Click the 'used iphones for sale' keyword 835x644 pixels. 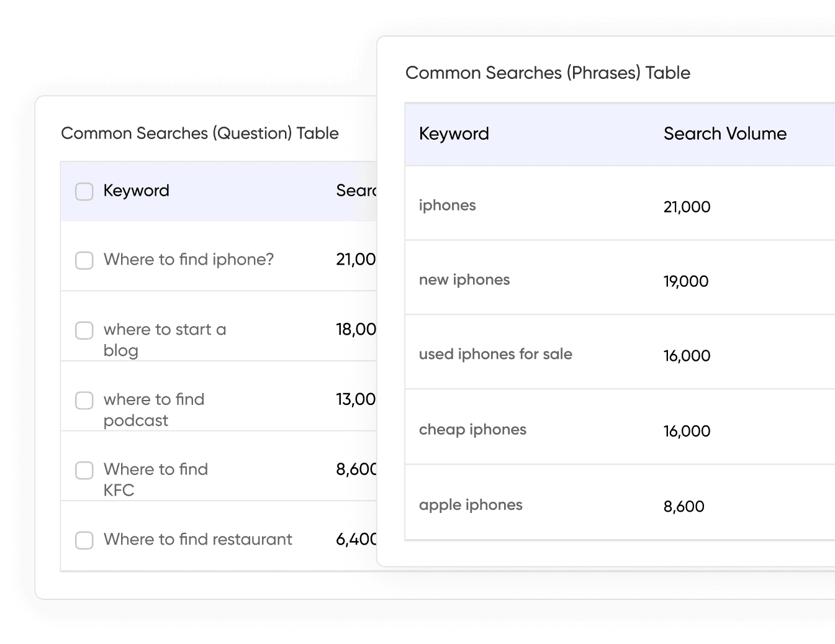pyautogui.click(x=495, y=354)
